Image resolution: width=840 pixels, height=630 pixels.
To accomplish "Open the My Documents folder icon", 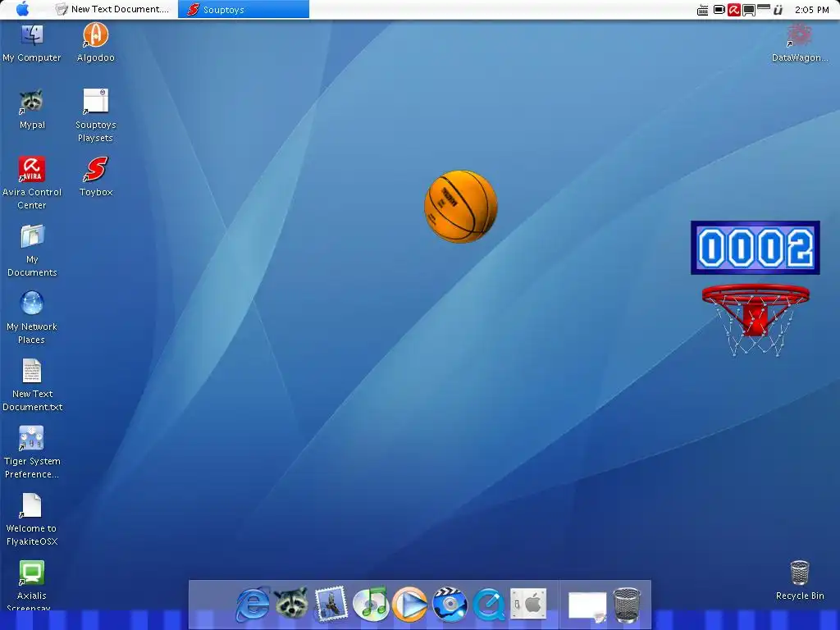I will click(x=32, y=250).
